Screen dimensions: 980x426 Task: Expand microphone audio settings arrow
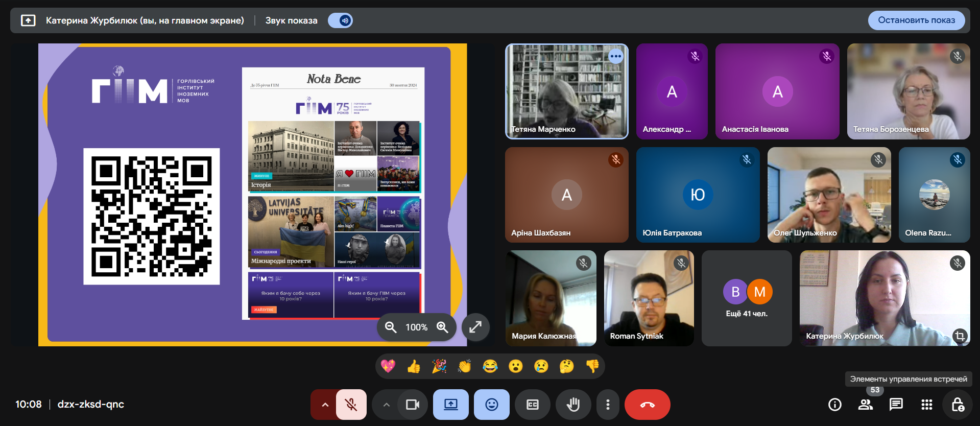325,405
